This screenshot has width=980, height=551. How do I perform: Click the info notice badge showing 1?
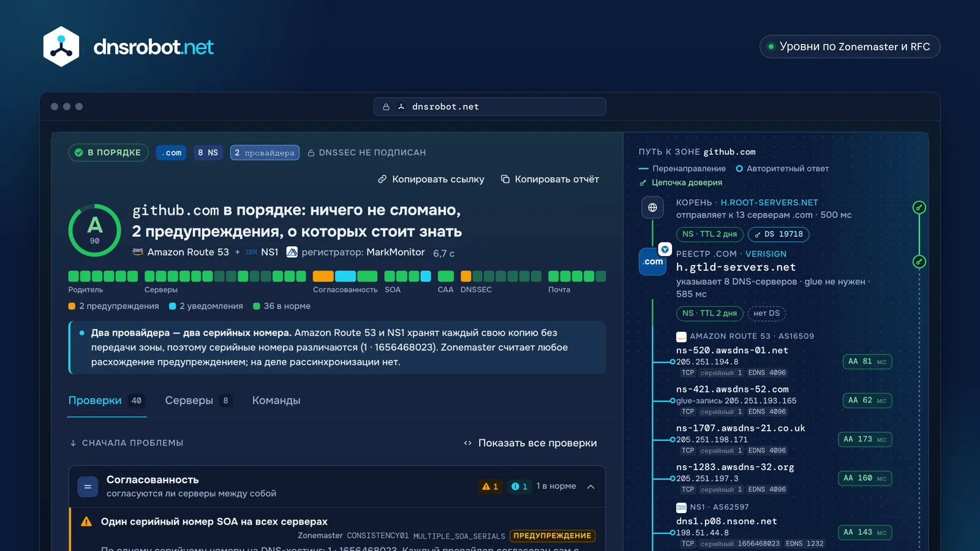click(x=519, y=487)
